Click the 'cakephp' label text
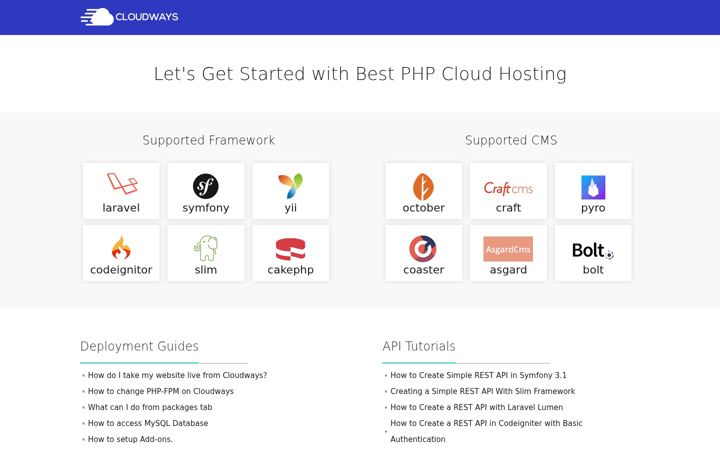720x450 pixels. pos(291,270)
